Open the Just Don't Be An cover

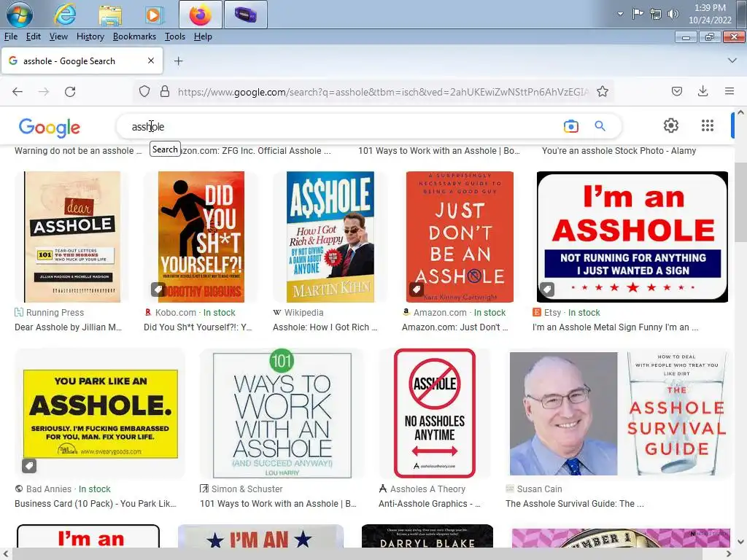(460, 237)
